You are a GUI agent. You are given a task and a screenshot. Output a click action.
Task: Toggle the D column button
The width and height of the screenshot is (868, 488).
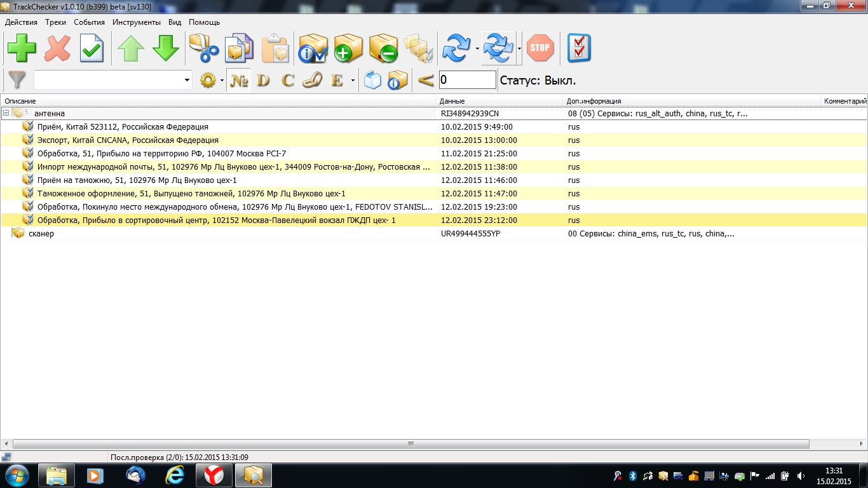[x=263, y=80]
